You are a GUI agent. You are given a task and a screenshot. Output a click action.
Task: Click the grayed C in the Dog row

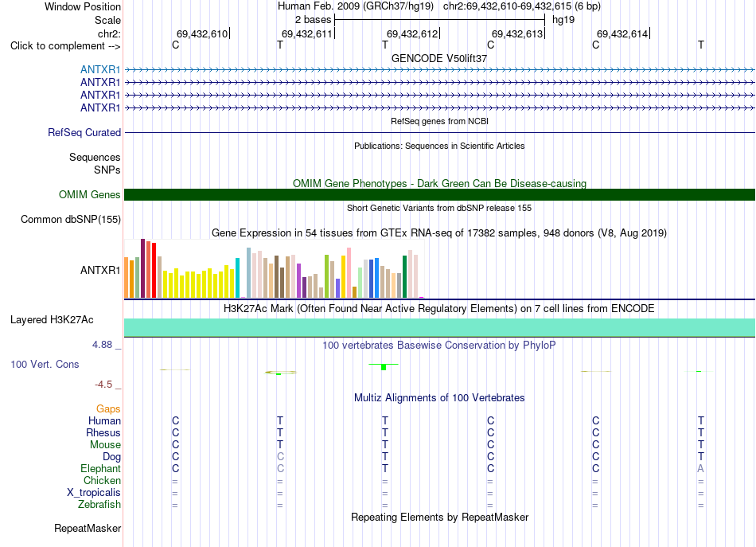click(280, 457)
